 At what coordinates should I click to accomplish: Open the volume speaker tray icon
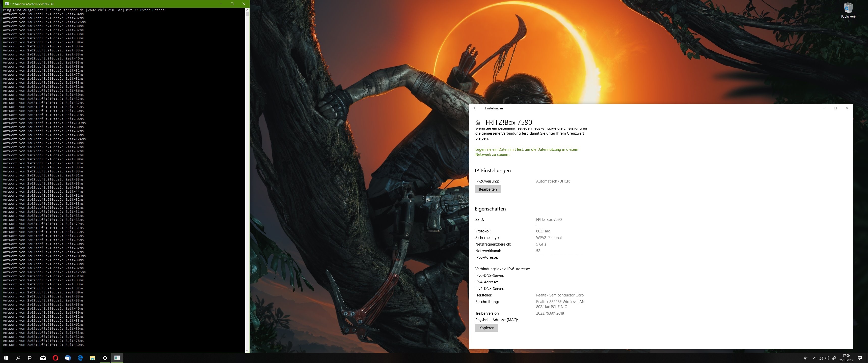point(827,358)
